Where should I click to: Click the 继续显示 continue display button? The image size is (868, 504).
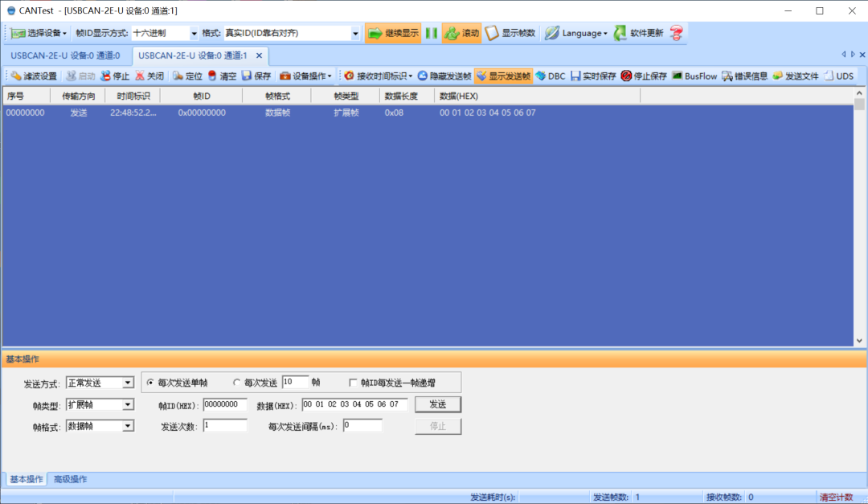[x=393, y=33]
